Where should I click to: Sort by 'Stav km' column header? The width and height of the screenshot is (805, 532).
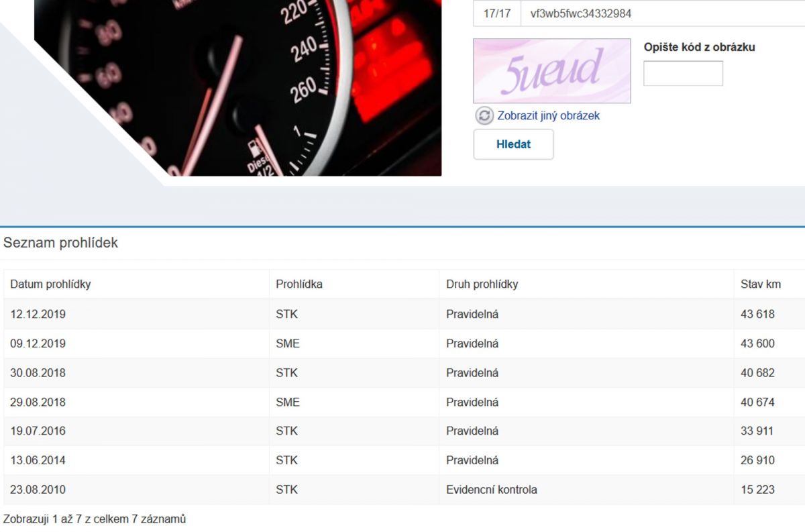pyautogui.click(x=760, y=284)
